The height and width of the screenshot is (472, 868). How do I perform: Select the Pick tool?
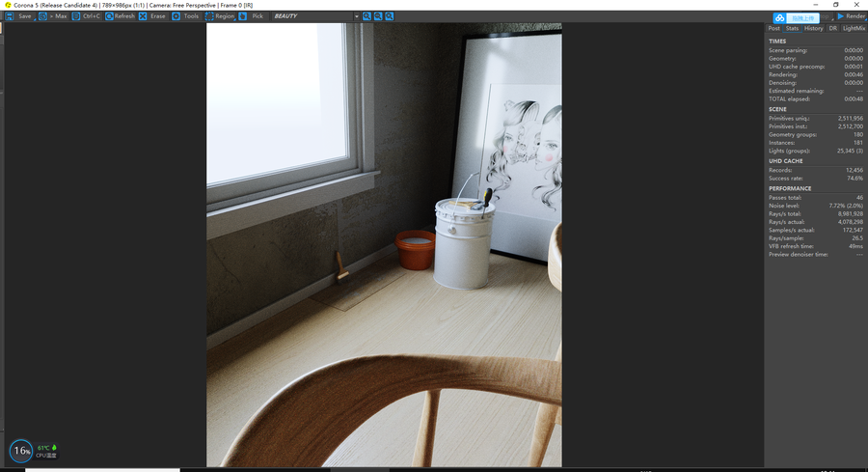[x=253, y=16]
